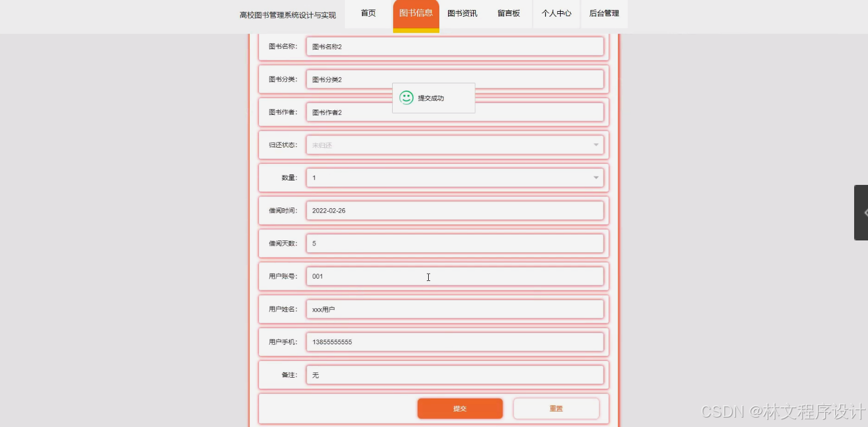Expand the 归还状态 selector showing 未归还
This screenshot has height=427, width=868.
coord(455,145)
